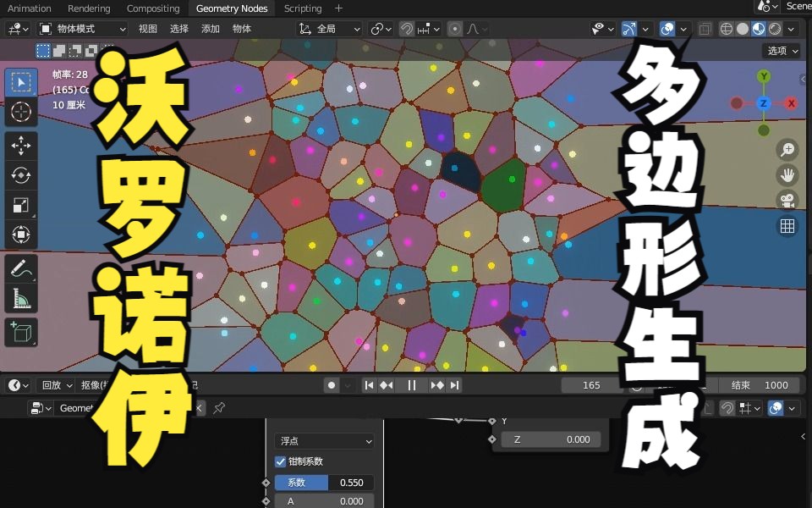Open the 物体 menu
812x508 pixels.
click(x=241, y=29)
